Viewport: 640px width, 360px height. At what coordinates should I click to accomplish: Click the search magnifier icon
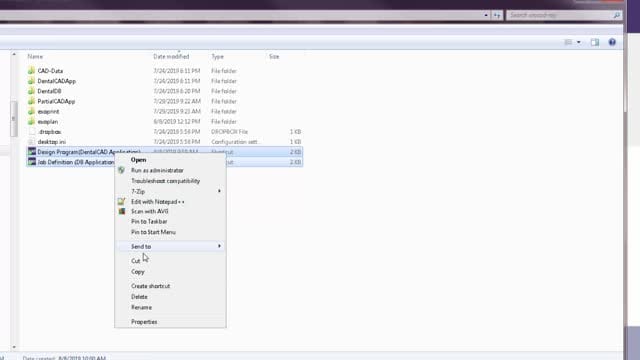[x=616, y=15]
